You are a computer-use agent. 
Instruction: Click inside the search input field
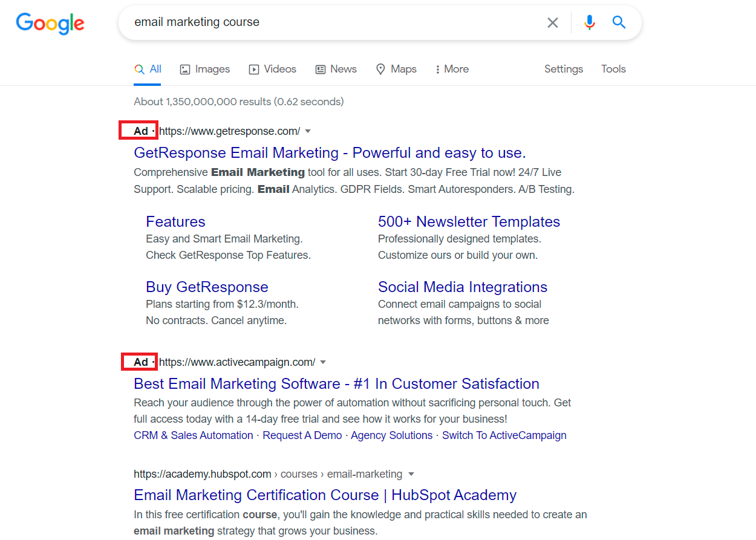(x=336, y=22)
